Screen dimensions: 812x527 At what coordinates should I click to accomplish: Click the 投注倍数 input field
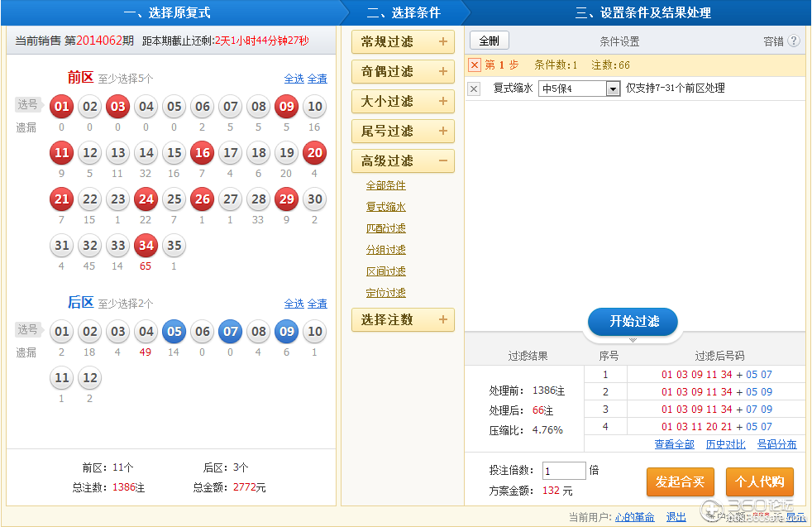click(564, 471)
